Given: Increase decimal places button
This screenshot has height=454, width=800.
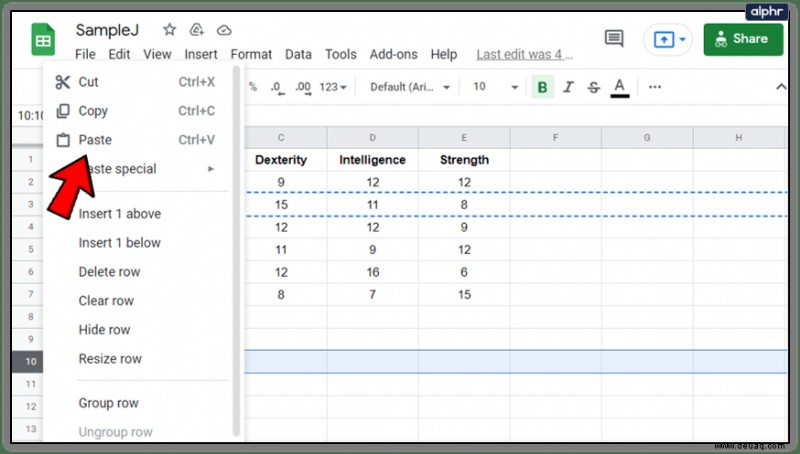Looking at the screenshot, I should tap(303, 87).
